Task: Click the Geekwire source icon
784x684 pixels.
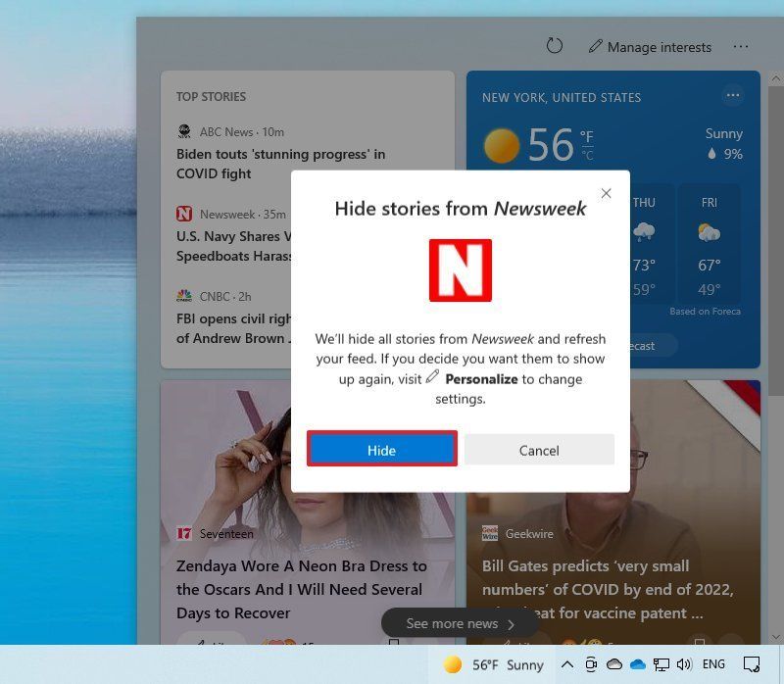Action: pyautogui.click(x=490, y=533)
